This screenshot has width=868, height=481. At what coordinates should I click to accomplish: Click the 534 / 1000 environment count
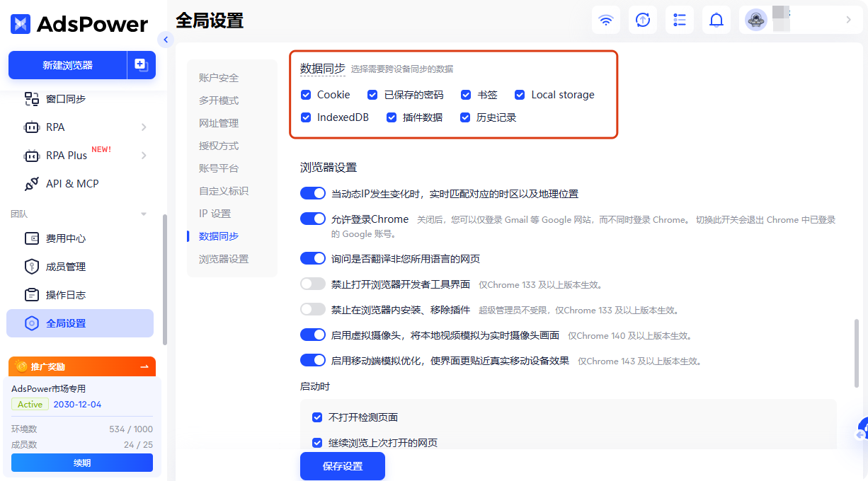point(131,429)
